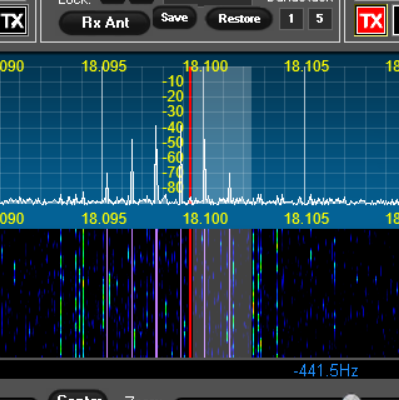Image resolution: width=399 pixels, height=400 pixels.
Task: Click the -80 dB scale label
Action: 173,187
